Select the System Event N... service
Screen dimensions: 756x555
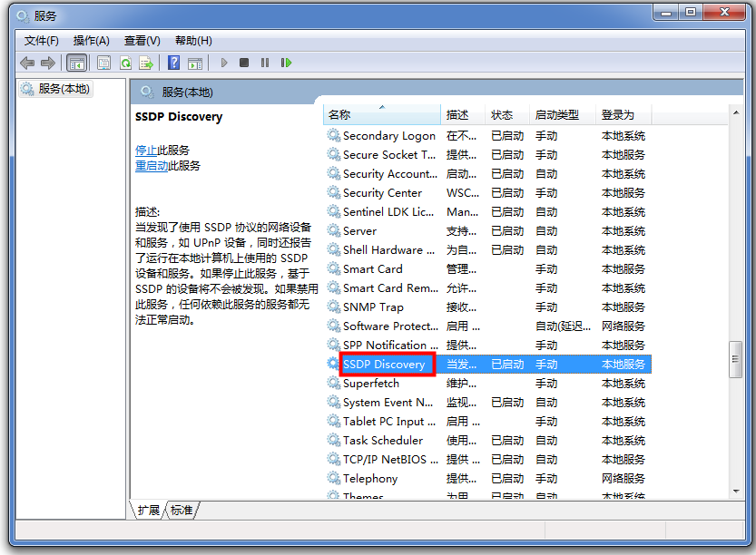pos(388,403)
